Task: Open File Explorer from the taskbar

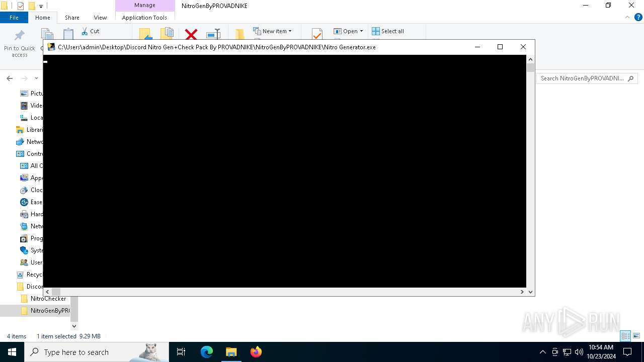Action: click(231, 352)
